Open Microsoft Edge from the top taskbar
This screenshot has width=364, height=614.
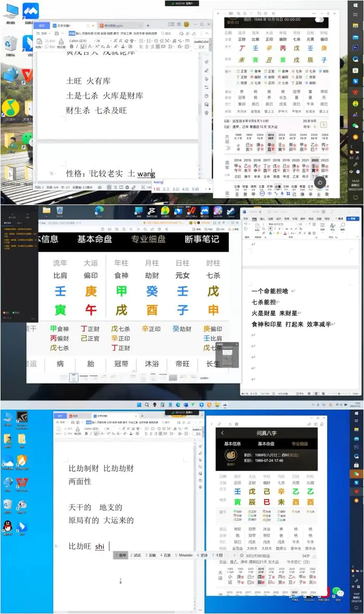coord(99,211)
